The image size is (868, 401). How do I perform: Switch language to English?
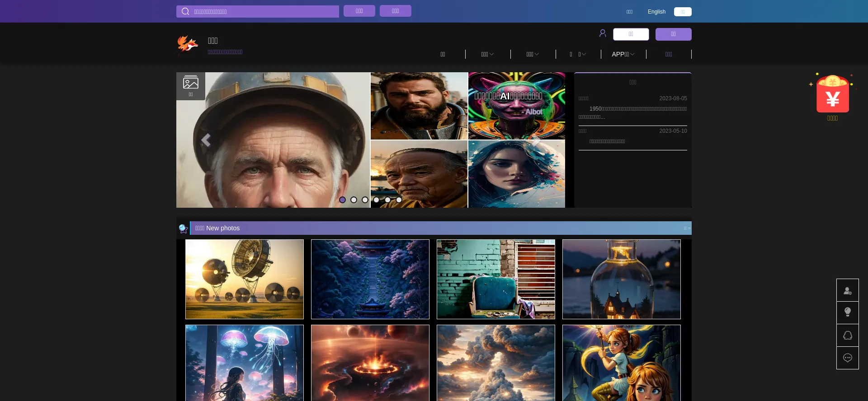(656, 12)
